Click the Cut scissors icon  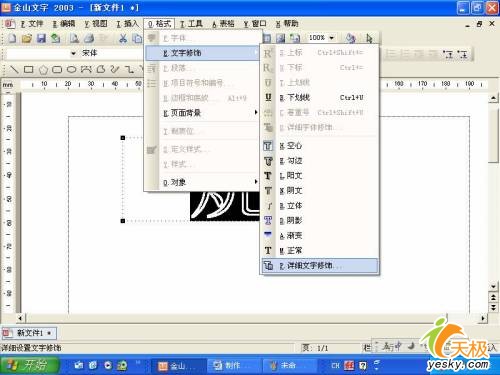tap(123, 38)
